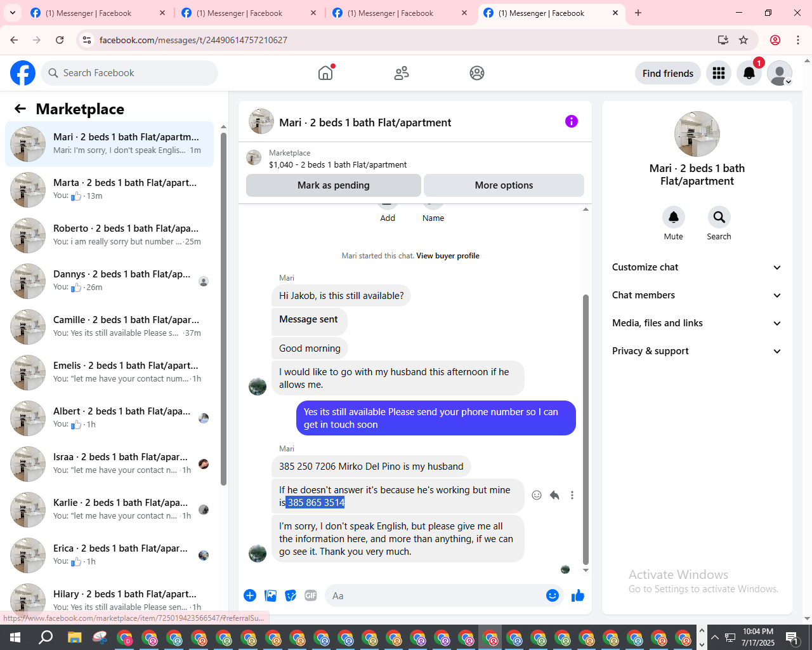This screenshot has width=812, height=650.
Task: Choose a sticker in composer
Action: point(291,595)
